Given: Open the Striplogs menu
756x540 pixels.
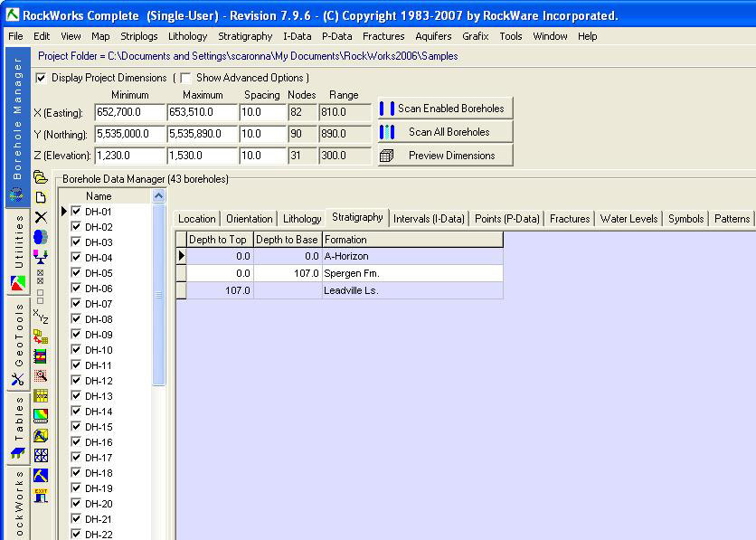Looking at the screenshot, I should [x=139, y=36].
